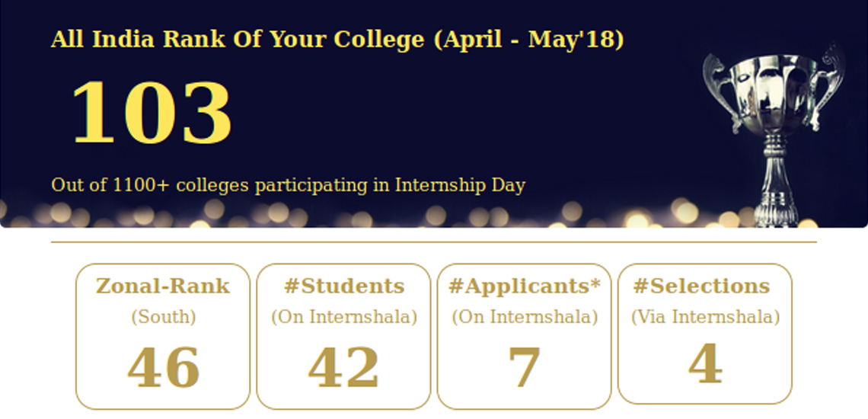This screenshot has height=419, width=868.
Task: Click "(On Internshala)" under #Students
Action: pyautogui.click(x=344, y=317)
